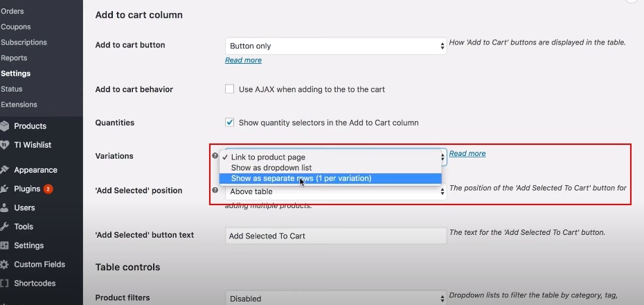Enable Use AJAX when adding to cart
The height and width of the screenshot is (305, 644).
(x=230, y=89)
